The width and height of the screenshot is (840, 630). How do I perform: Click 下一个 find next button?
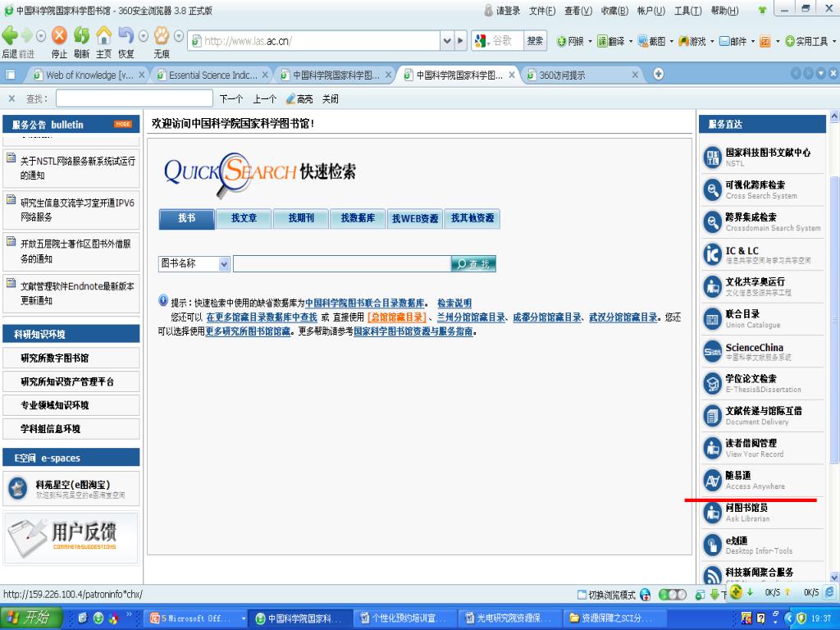pos(231,98)
